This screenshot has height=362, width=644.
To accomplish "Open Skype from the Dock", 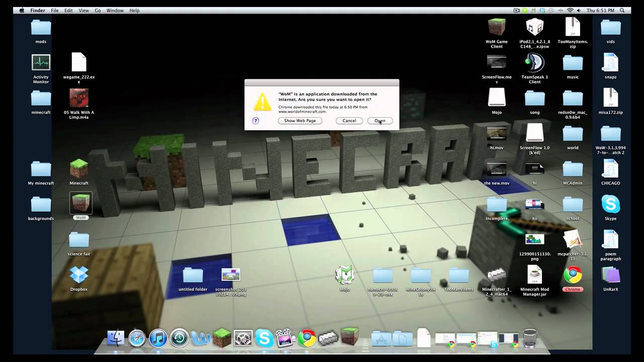I will coord(264,338).
